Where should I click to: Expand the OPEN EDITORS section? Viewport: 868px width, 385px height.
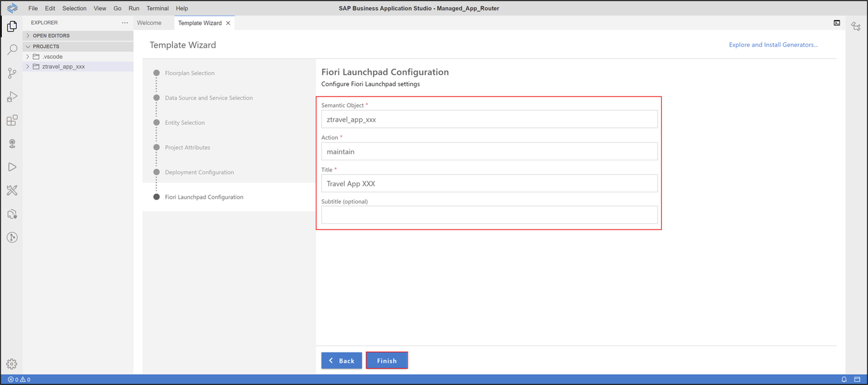[x=78, y=36]
